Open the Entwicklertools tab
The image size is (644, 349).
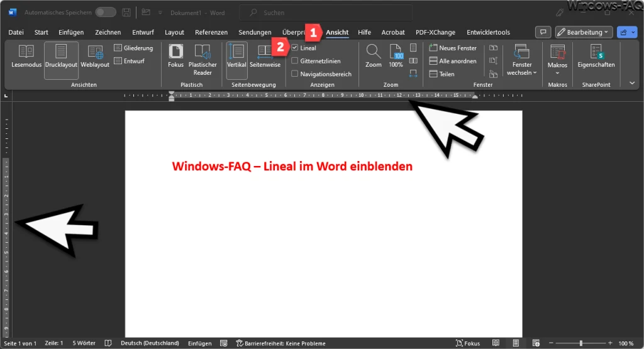click(488, 32)
